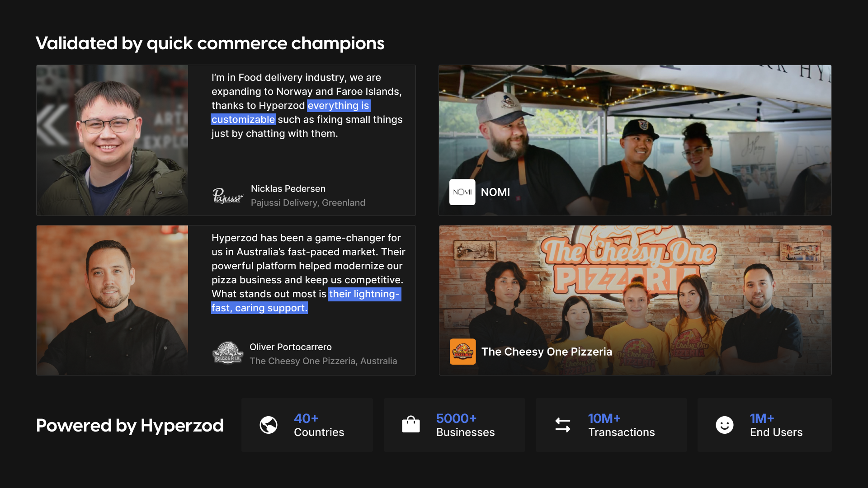Click 'Powered by Hyperzod' heading

(x=130, y=425)
